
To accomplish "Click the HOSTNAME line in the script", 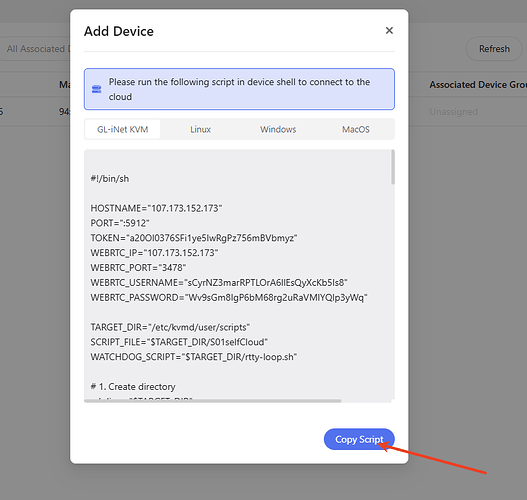I will click(156, 208).
